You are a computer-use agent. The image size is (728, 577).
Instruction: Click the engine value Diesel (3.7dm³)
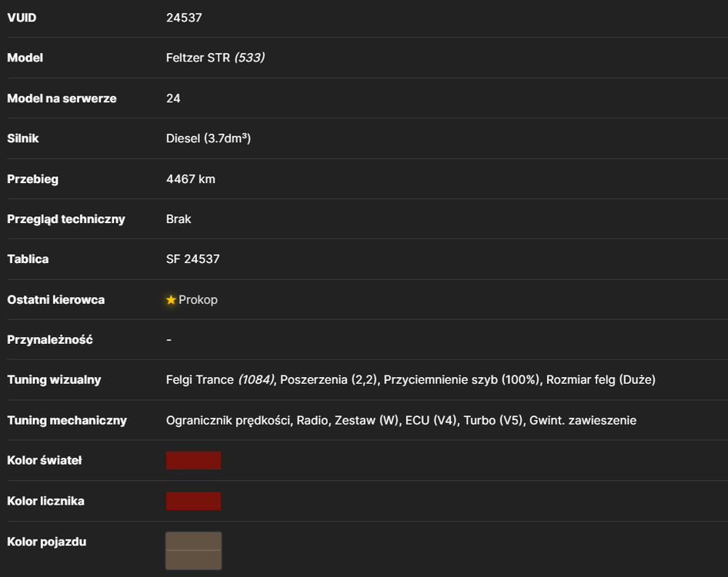click(x=209, y=138)
